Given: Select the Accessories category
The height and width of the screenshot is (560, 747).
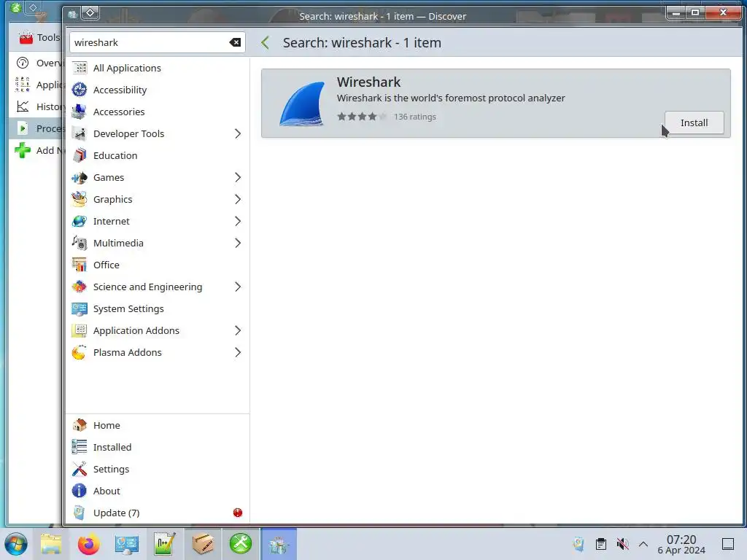Looking at the screenshot, I should point(158,112).
